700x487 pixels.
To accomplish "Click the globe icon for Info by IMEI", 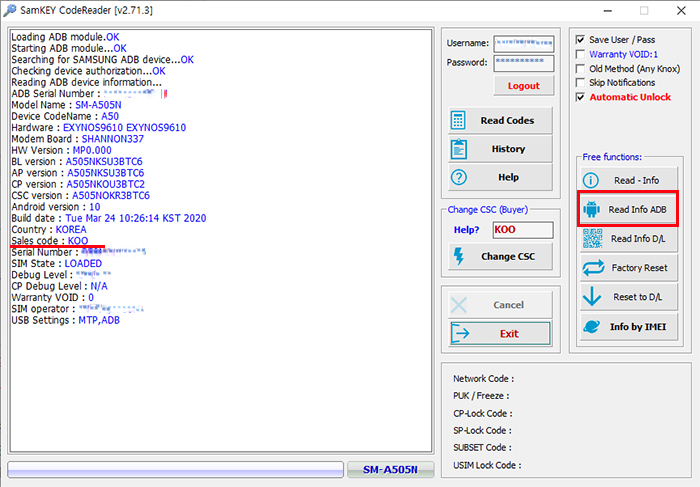I will (592, 327).
